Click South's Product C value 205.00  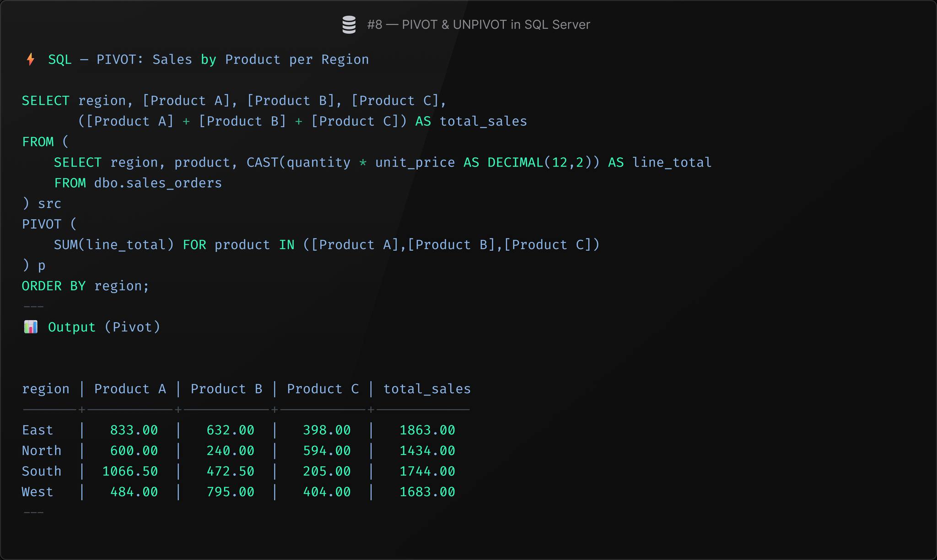(327, 471)
